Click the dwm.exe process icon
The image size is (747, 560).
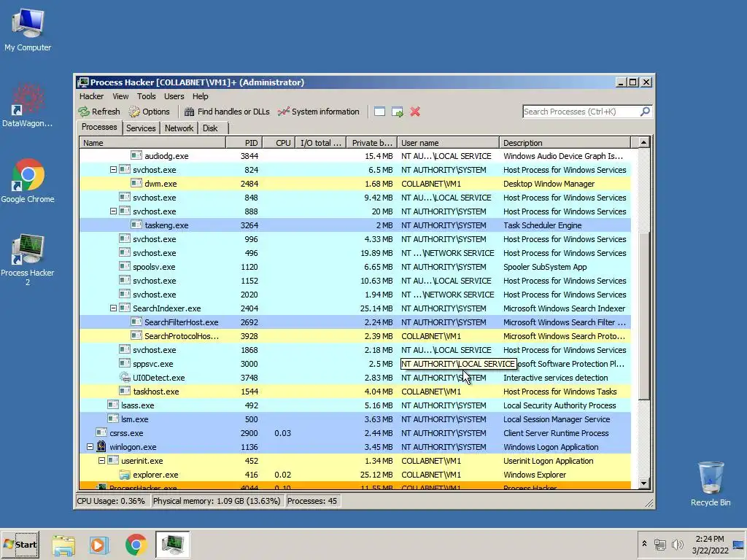click(x=136, y=183)
